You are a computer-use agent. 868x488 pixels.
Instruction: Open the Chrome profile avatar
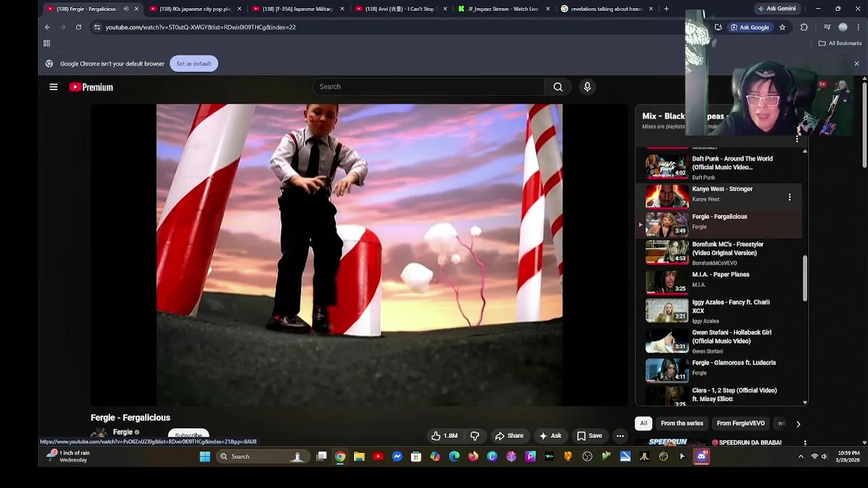(843, 27)
